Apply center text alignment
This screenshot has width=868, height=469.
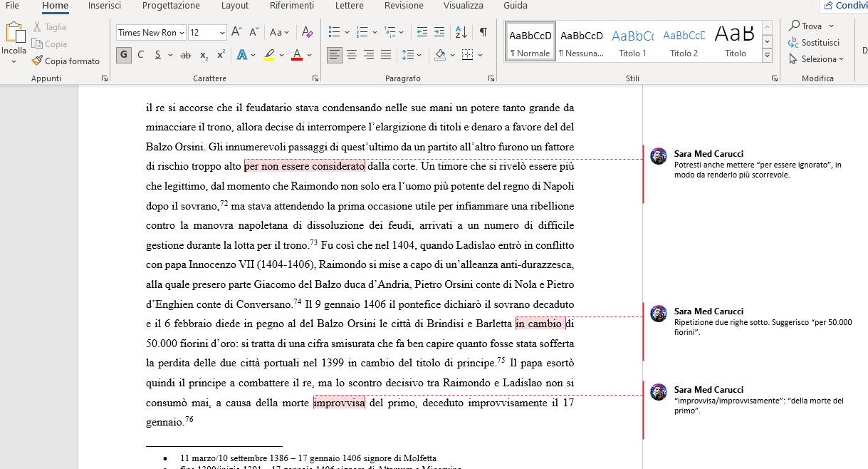(351, 55)
